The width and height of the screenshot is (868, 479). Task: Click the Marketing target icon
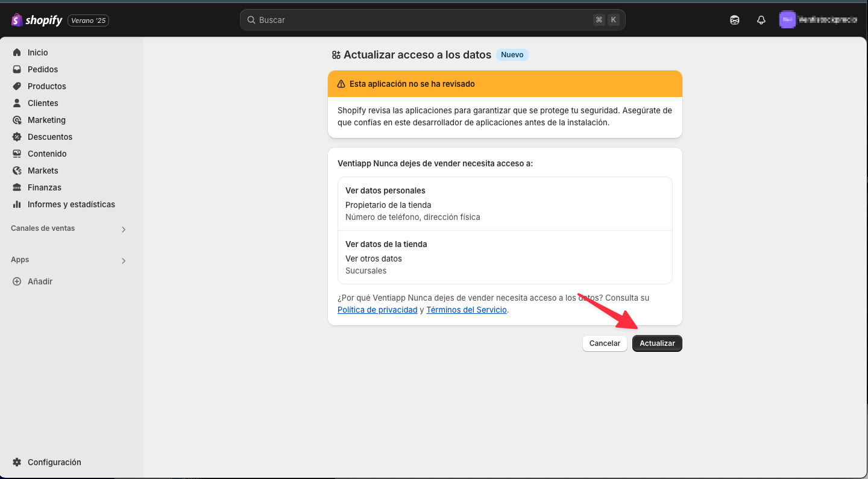[x=17, y=120]
